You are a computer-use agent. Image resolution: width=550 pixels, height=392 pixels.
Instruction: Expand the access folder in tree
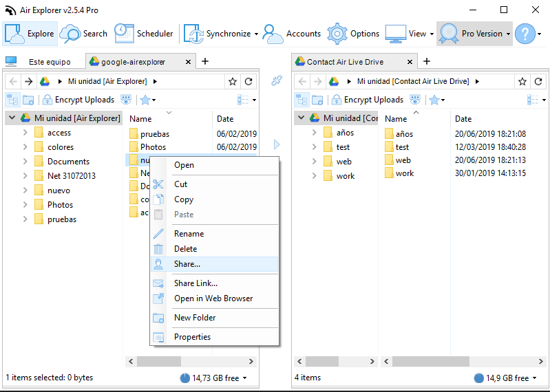[x=25, y=133]
